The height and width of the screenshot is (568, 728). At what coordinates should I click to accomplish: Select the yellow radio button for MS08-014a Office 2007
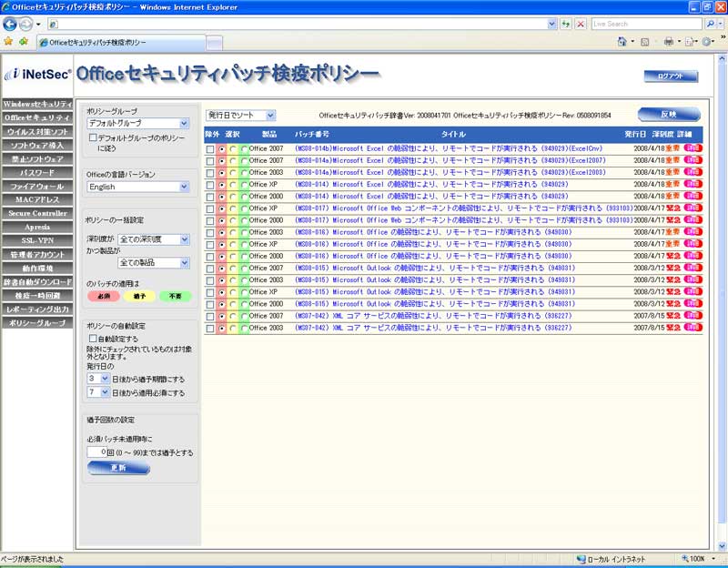coord(233,161)
